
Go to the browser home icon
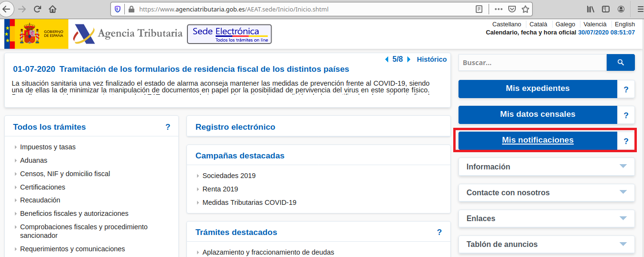pos(53,9)
